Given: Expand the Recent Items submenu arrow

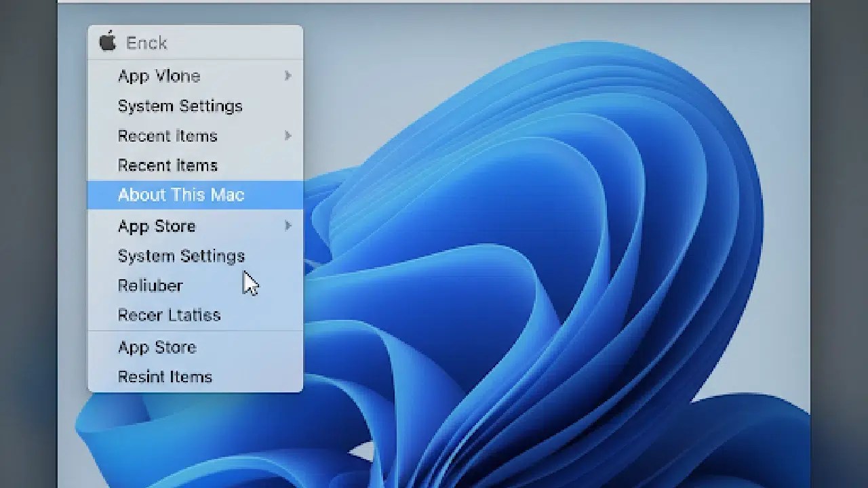Looking at the screenshot, I should (288, 136).
